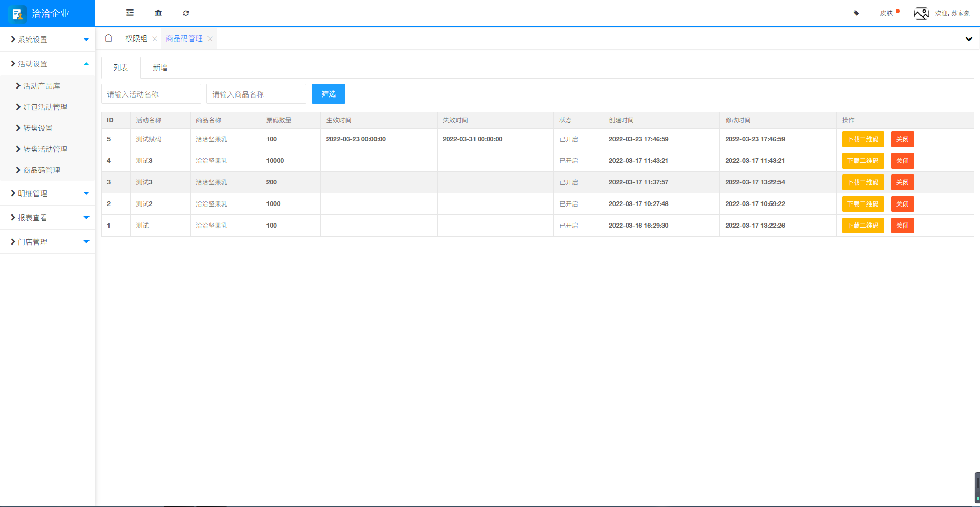Viewport: 980px width, 507px height.
Task: Click the 筛选 filter button
Action: tap(328, 94)
